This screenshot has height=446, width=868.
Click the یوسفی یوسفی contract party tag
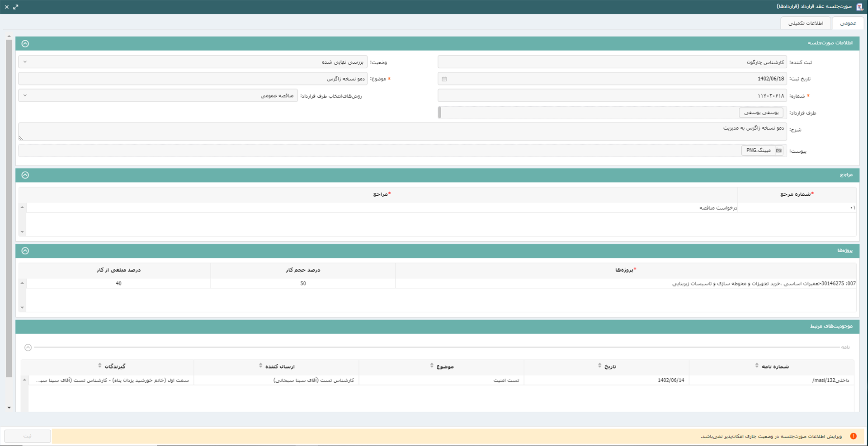click(761, 113)
